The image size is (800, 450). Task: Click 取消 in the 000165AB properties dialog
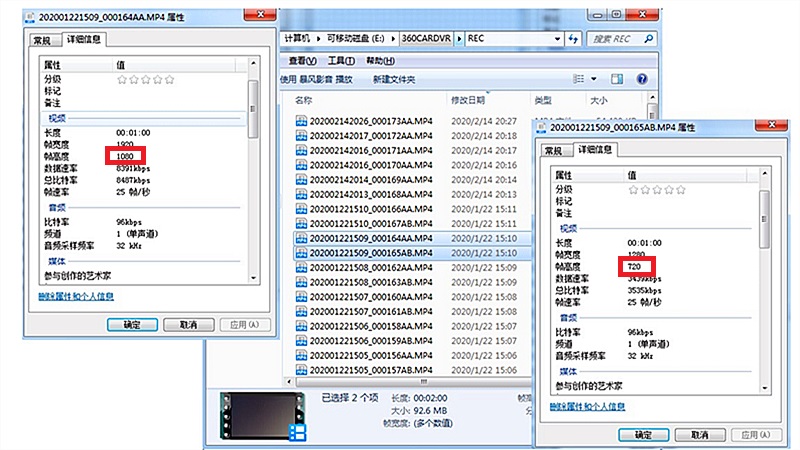pos(700,435)
